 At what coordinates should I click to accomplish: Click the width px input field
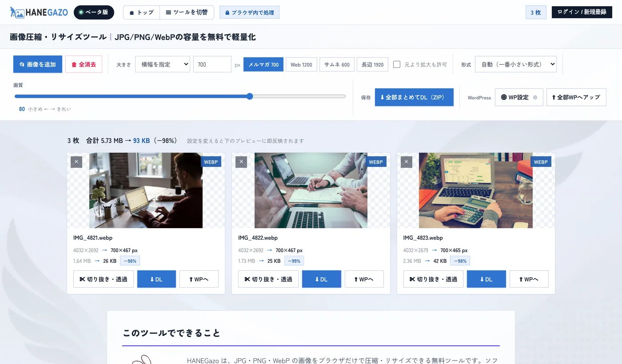click(x=212, y=64)
